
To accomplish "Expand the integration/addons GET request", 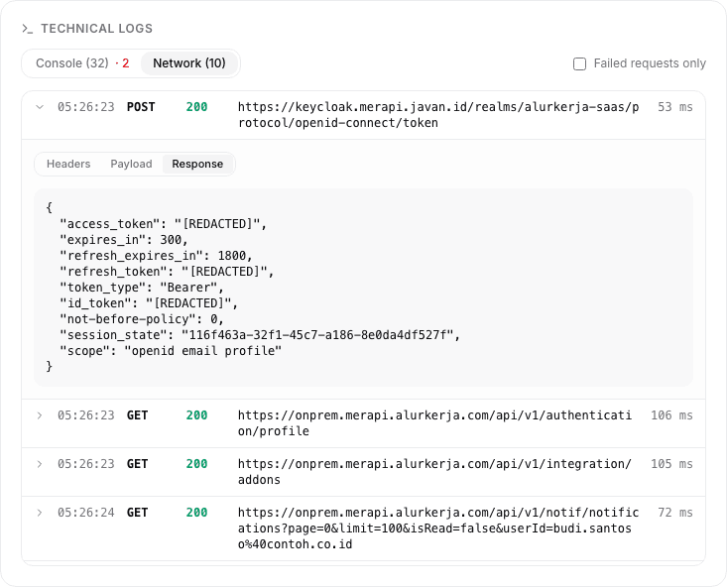I will click(x=40, y=464).
